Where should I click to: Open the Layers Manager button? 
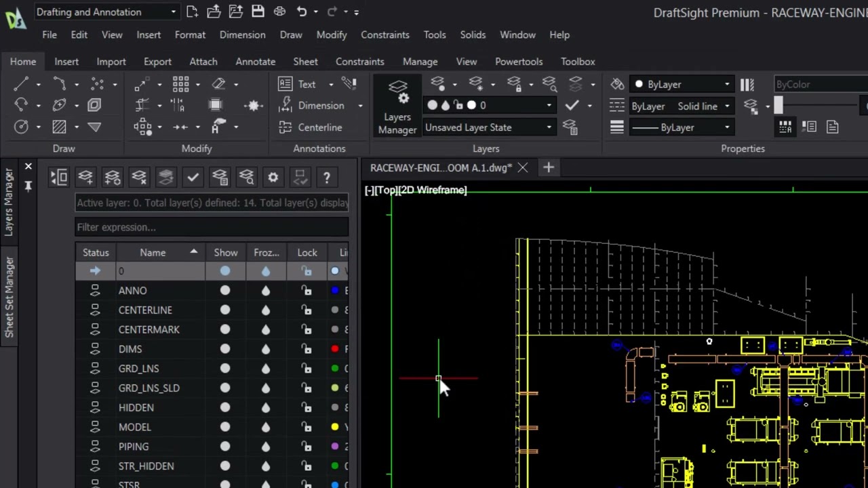tap(397, 106)
